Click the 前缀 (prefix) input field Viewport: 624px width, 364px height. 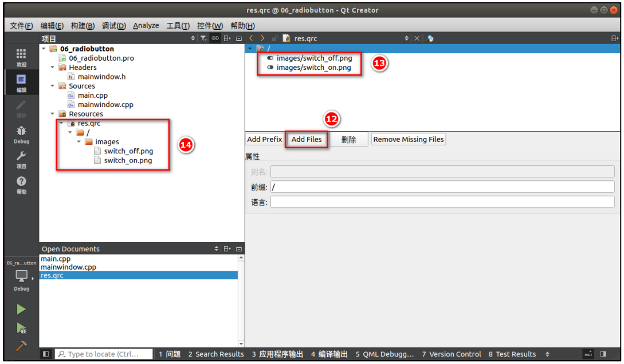[x=442, y=187]
